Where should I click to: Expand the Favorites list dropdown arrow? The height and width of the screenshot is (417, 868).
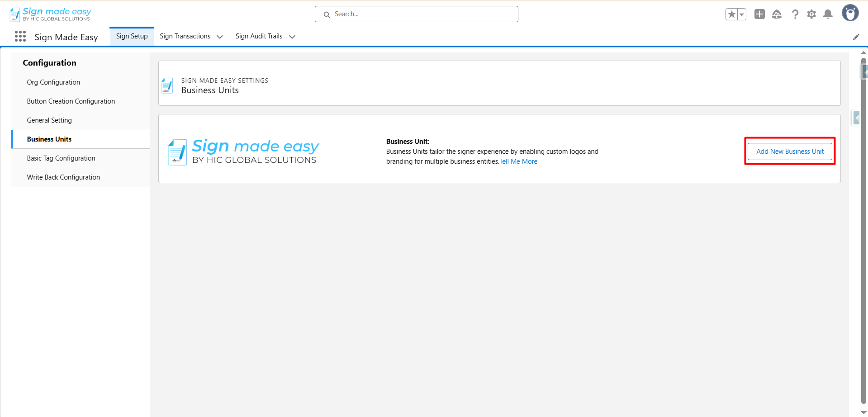[x=742, y=14]
